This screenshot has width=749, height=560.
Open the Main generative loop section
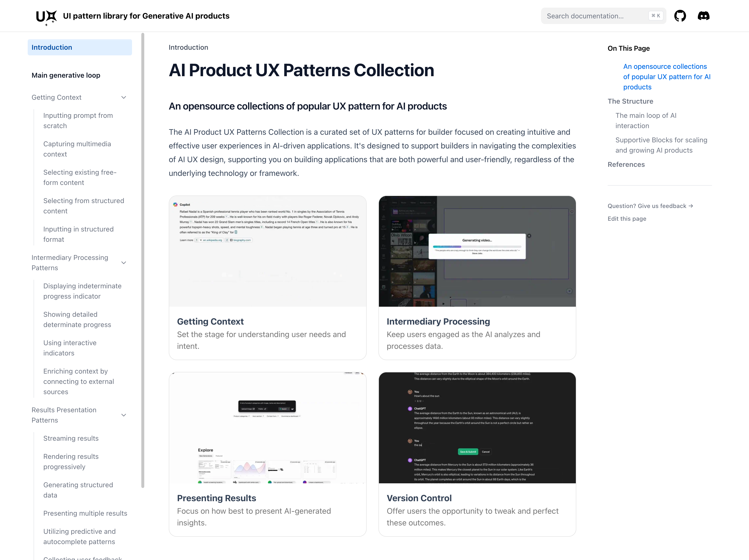tap(66, 75)
